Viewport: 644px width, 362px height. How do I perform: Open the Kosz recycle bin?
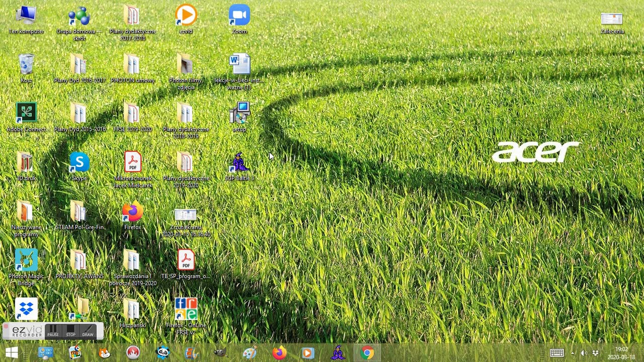click(x=26, y=69)
